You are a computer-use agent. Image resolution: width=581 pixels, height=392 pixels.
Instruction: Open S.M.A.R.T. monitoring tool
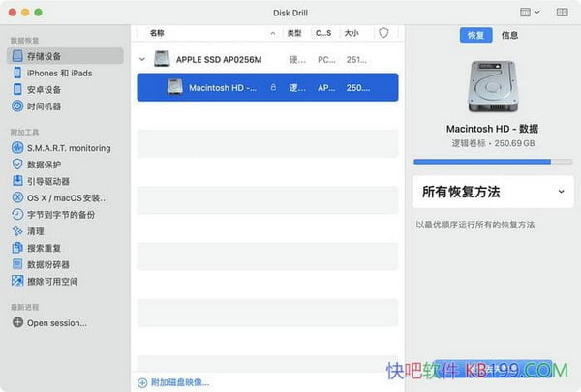pos(68,148)
